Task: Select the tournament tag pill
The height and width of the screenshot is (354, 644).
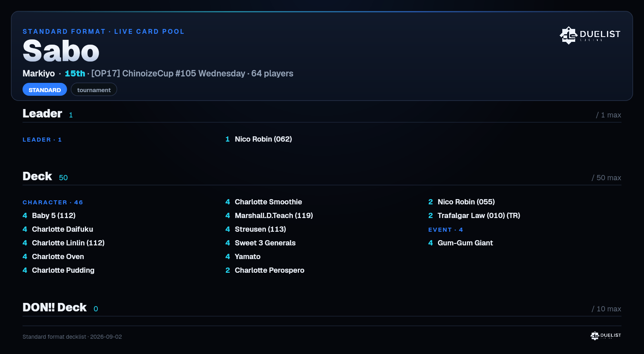Action: pos(94,90)
